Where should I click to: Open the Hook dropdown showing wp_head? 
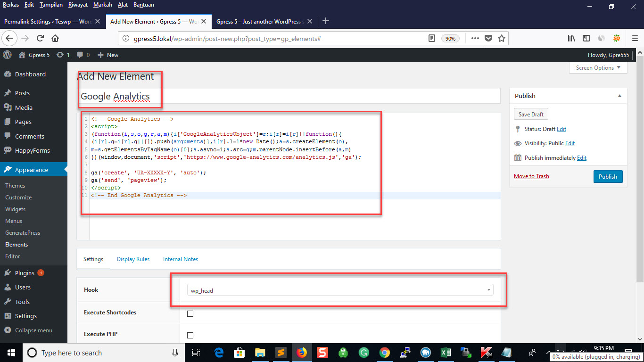click(x=340, y=290)
